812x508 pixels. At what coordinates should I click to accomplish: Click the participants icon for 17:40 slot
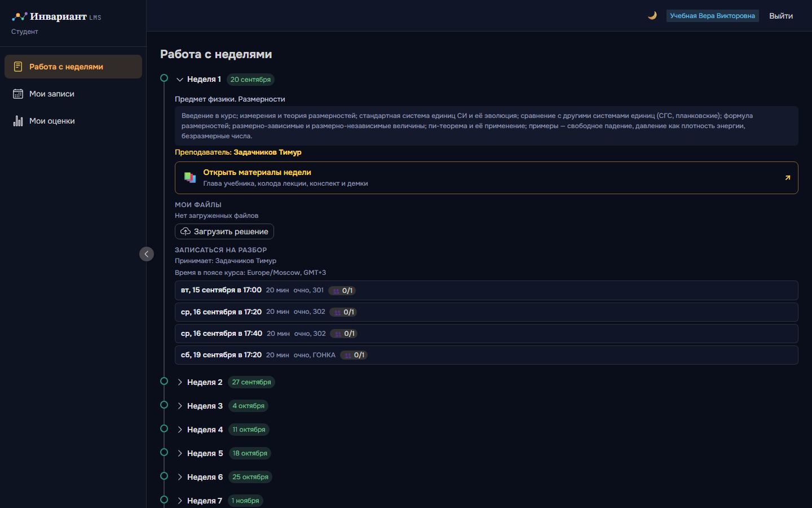click(338, 334)
